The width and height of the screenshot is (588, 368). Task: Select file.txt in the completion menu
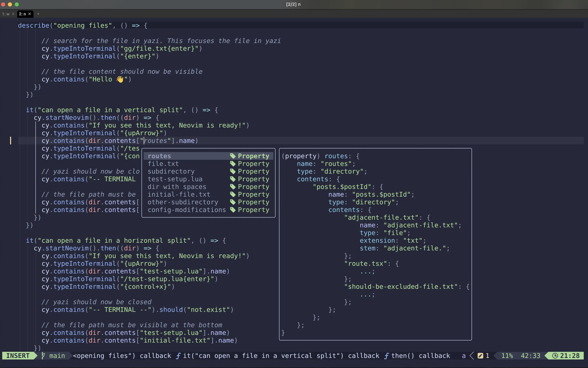click(163, 164)
